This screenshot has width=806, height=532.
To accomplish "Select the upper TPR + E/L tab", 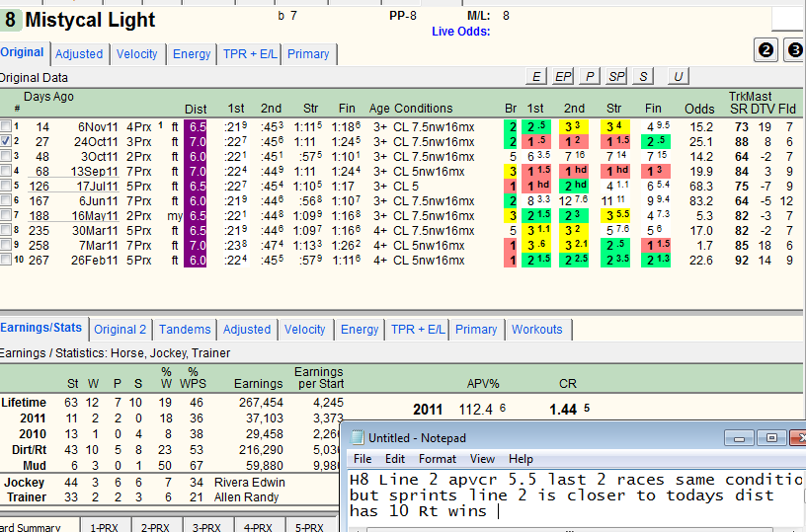I will tap(250, 54).
